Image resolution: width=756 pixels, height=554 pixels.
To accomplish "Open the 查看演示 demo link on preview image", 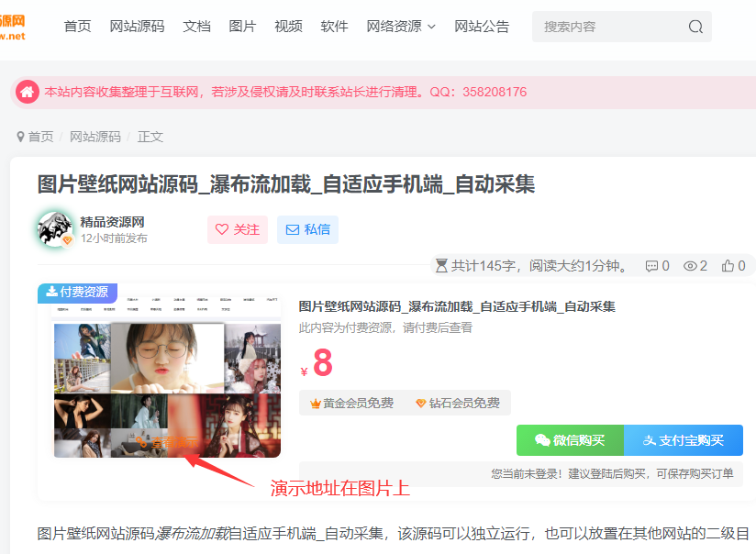I will click(x=167, y=442).
